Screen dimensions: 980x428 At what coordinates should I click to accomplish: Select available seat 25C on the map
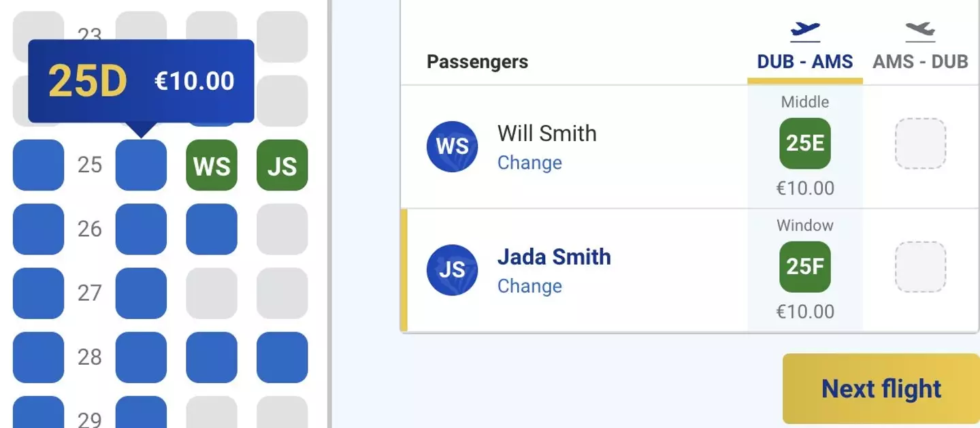coord(38,165)
